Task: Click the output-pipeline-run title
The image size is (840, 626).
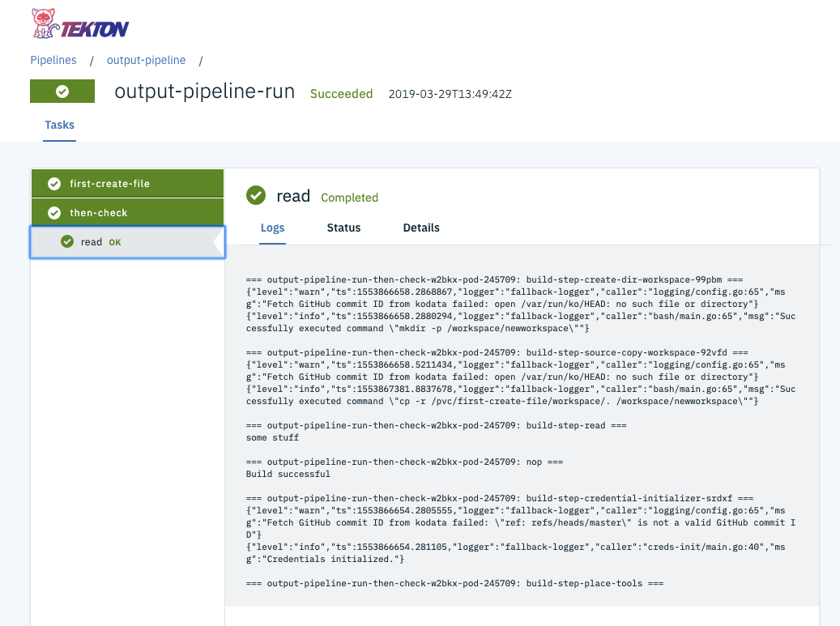Action: (x=205, y=92)
